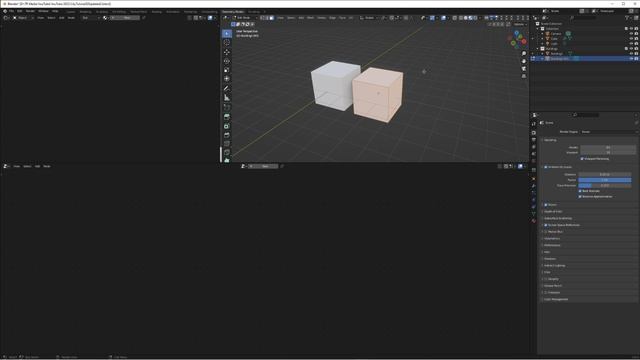Click the navigation axis gizmo in viewport

pyautogui.click(x=517, y=39)
